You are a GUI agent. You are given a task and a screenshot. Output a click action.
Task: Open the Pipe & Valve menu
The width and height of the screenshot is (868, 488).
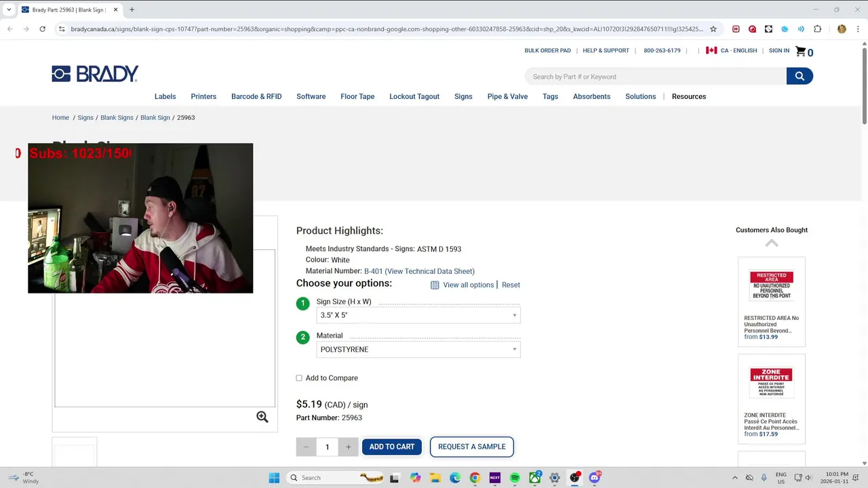pos(507,96)
